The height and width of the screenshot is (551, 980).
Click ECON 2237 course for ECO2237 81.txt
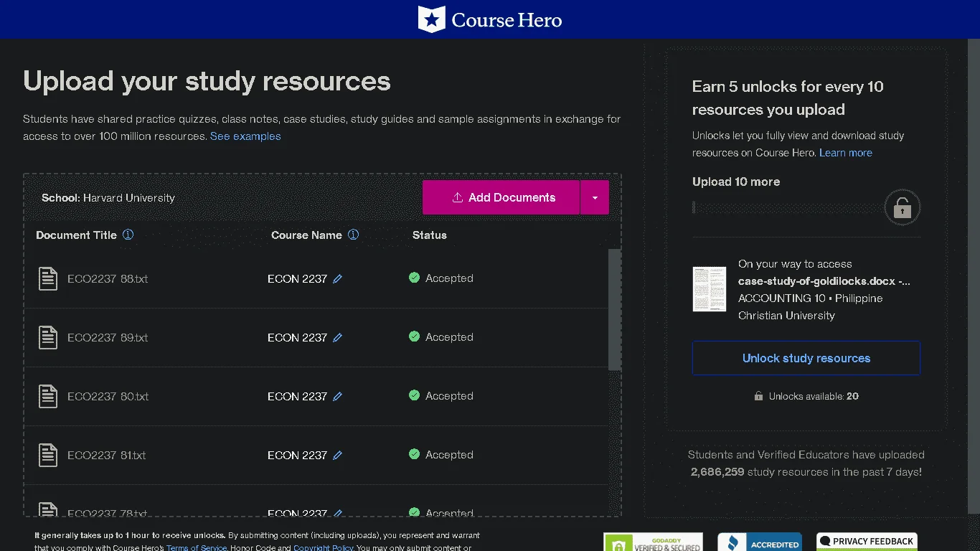[297, 455]
